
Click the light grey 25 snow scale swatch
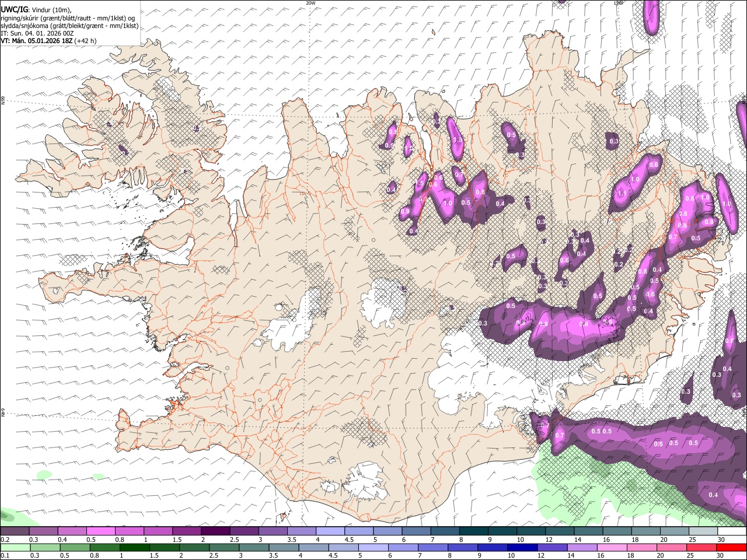point(703,531)
